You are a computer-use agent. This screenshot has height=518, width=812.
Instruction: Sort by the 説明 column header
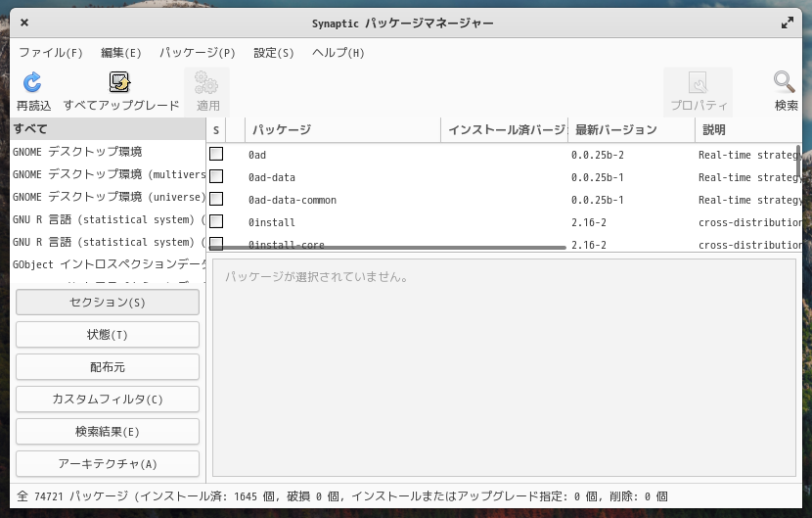pos(748,129)
